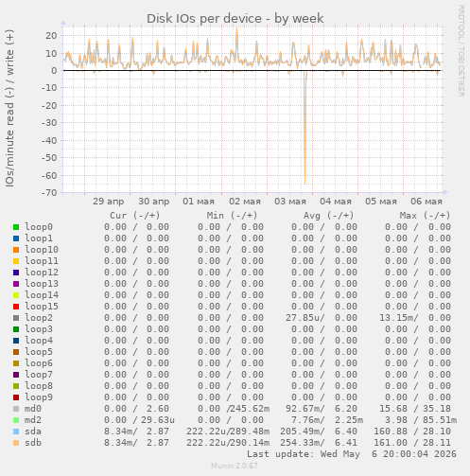The width and height of the screenshot is (470, 476).
Task: Click the loop0 green legend color swatch
Action: coord(16,227)
